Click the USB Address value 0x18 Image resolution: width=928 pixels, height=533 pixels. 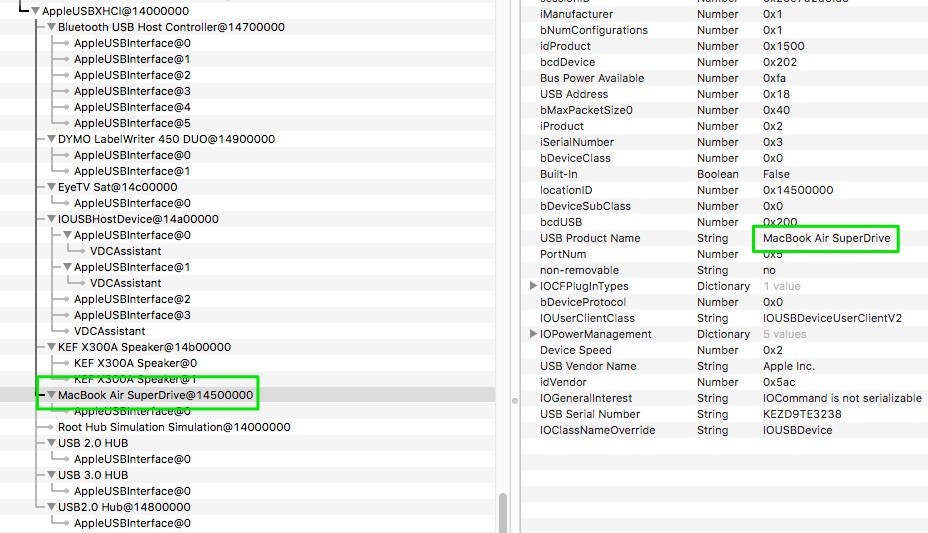pyautogui.click(x=776, y=93)
